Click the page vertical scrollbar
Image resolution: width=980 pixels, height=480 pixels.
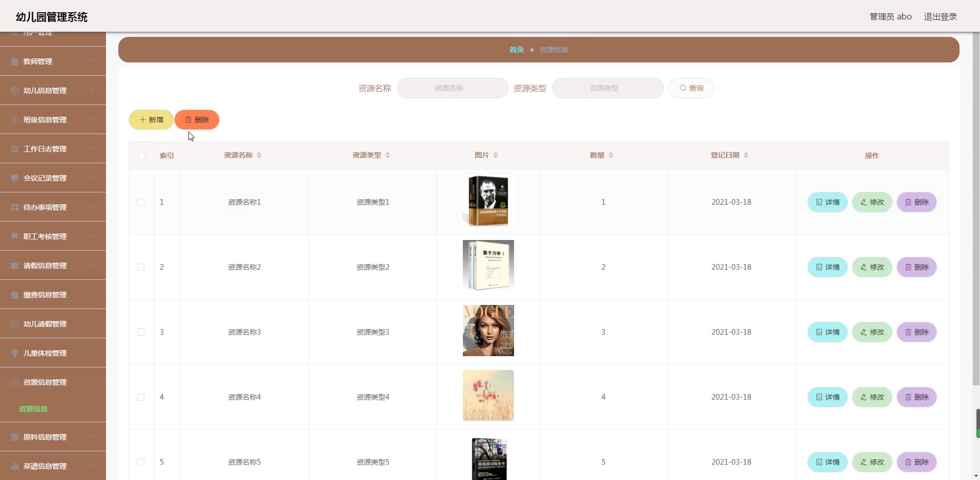tap(976, 210)
